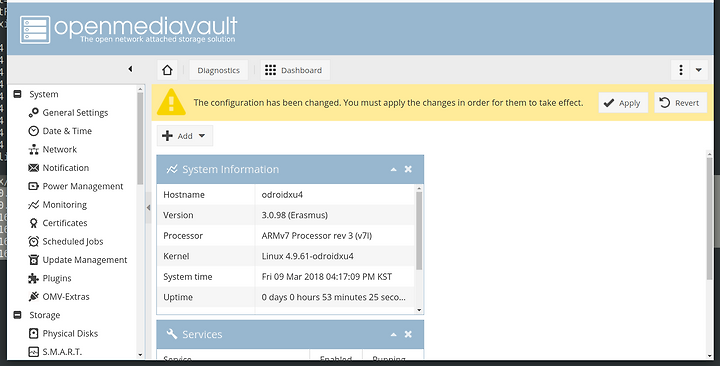Click the Dashboard breadcrumb label
This screenshot has width=720, height=366.
tap(301, 70)
